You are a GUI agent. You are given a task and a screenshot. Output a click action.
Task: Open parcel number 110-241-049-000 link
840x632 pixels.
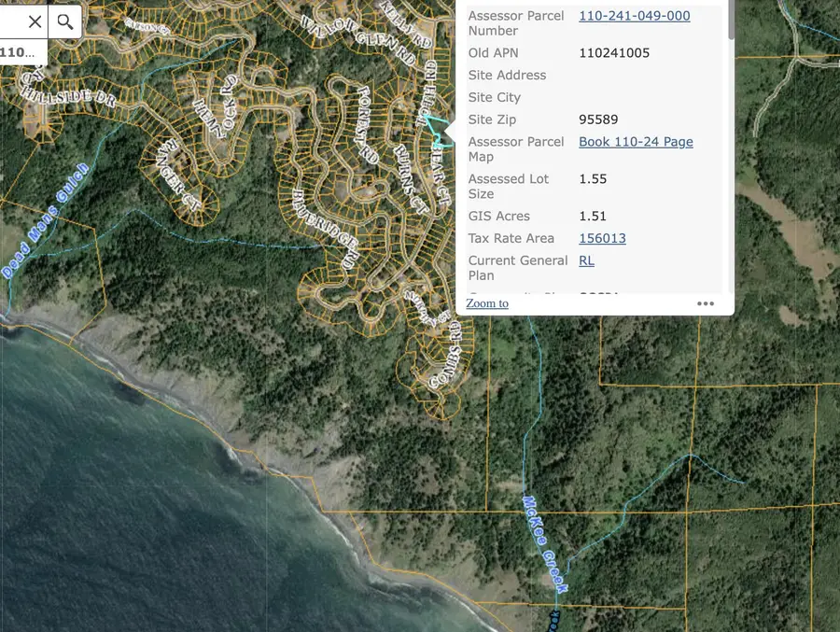[635, 16]
